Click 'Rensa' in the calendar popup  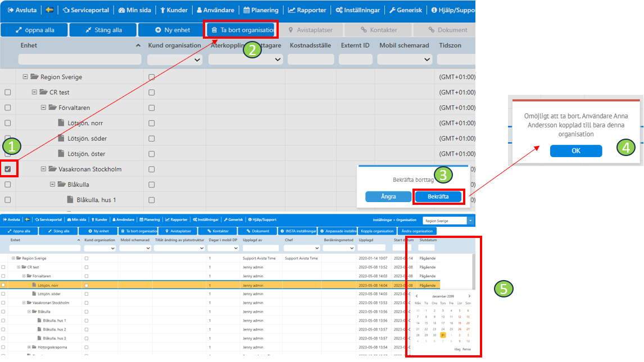click(466, 349)
